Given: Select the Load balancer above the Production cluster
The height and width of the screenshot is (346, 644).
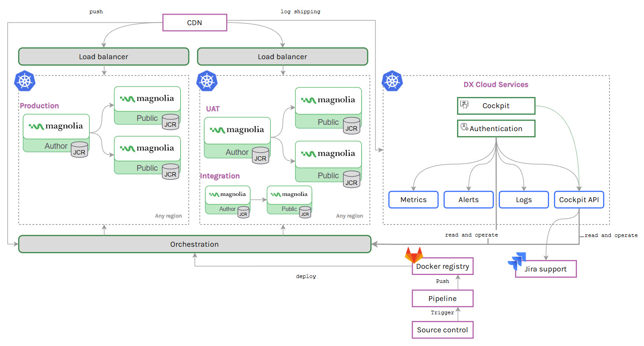Looking at the screenshot, I should click(x=104, y=56).
